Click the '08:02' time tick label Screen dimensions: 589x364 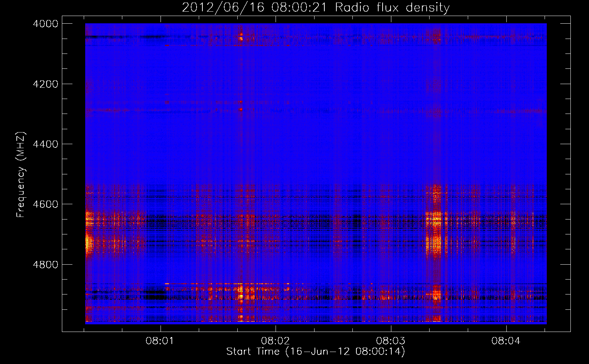click(276, 341)
